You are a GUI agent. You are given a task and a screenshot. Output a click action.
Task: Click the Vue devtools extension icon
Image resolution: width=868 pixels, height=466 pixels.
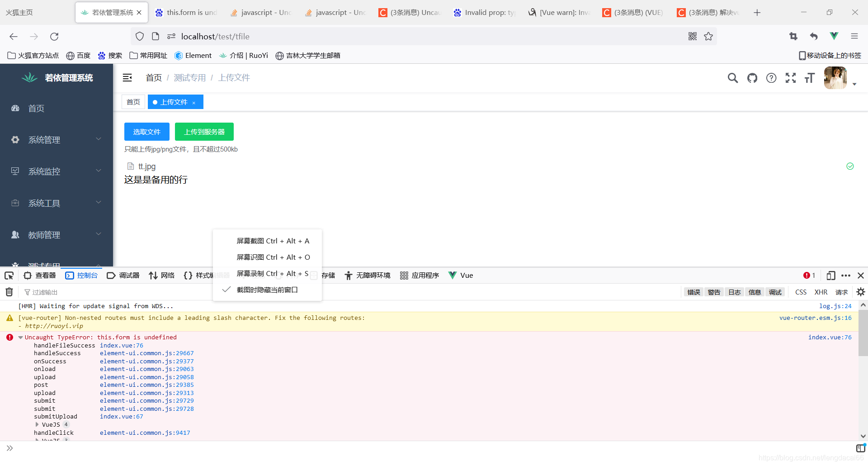(834, 36)
